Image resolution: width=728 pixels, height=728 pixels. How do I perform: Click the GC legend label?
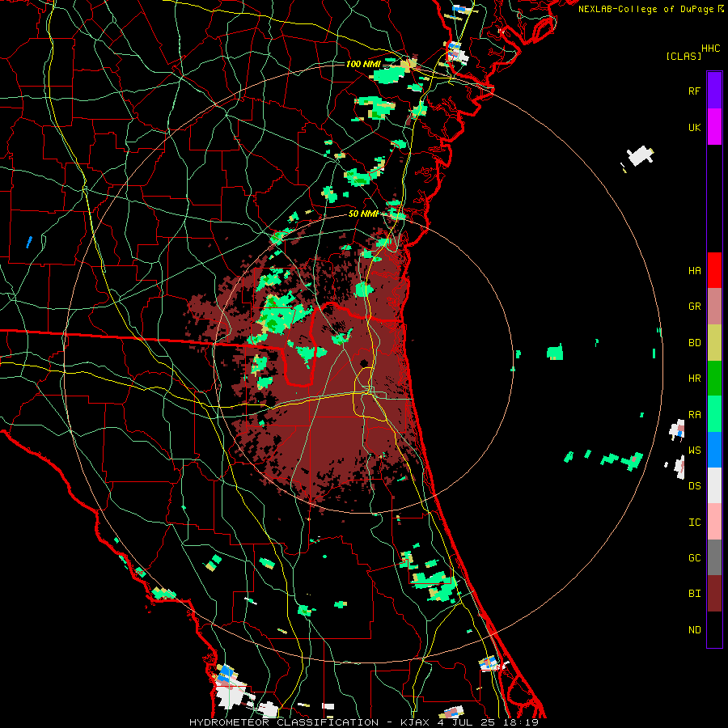pos(694,558)
